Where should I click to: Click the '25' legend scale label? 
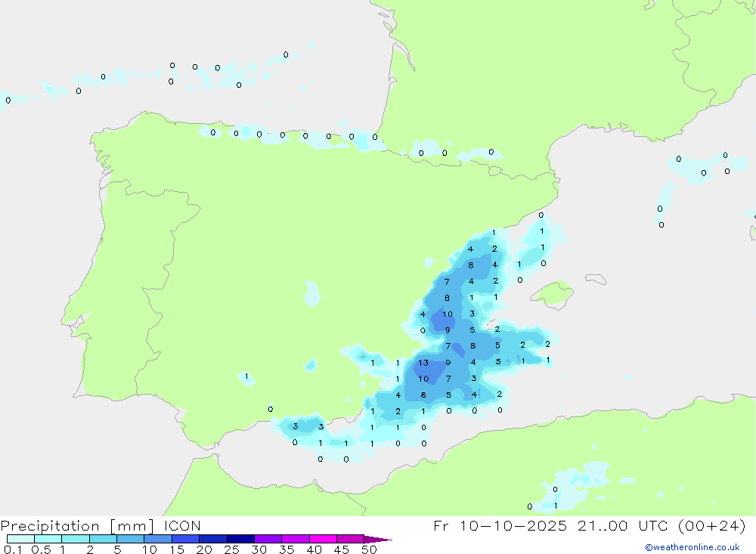(x=232, y=549)
